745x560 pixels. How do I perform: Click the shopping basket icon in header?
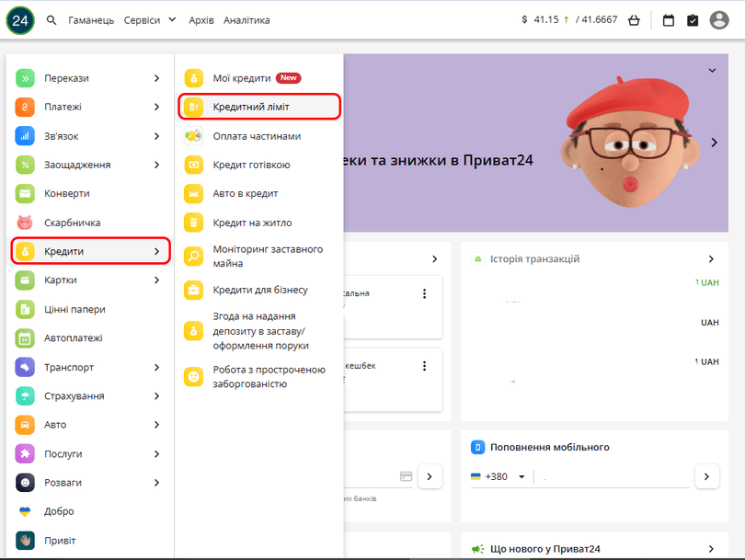tap(633, 19)
